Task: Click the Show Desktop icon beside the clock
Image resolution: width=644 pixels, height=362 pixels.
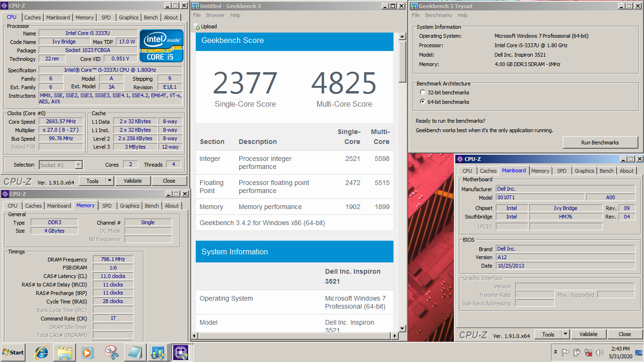Action: tap(638, 353)
